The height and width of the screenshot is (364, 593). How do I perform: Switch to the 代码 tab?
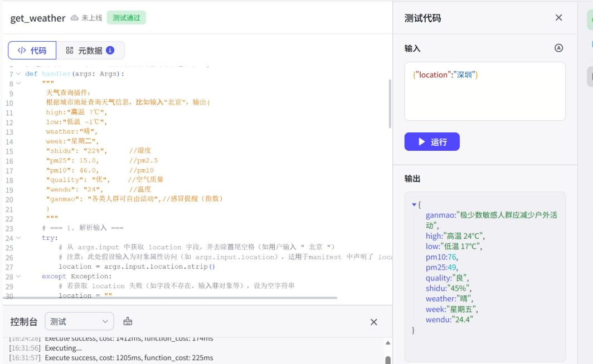point(32,51)
